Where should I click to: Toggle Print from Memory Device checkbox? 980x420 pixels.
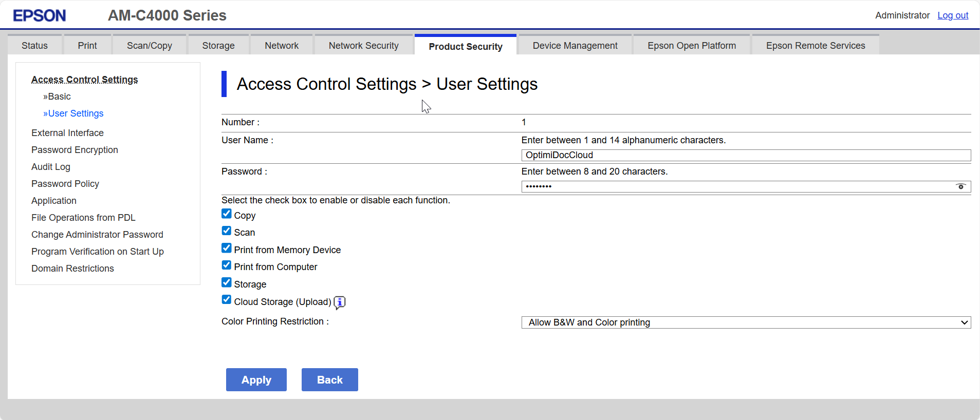click(227, 248)
